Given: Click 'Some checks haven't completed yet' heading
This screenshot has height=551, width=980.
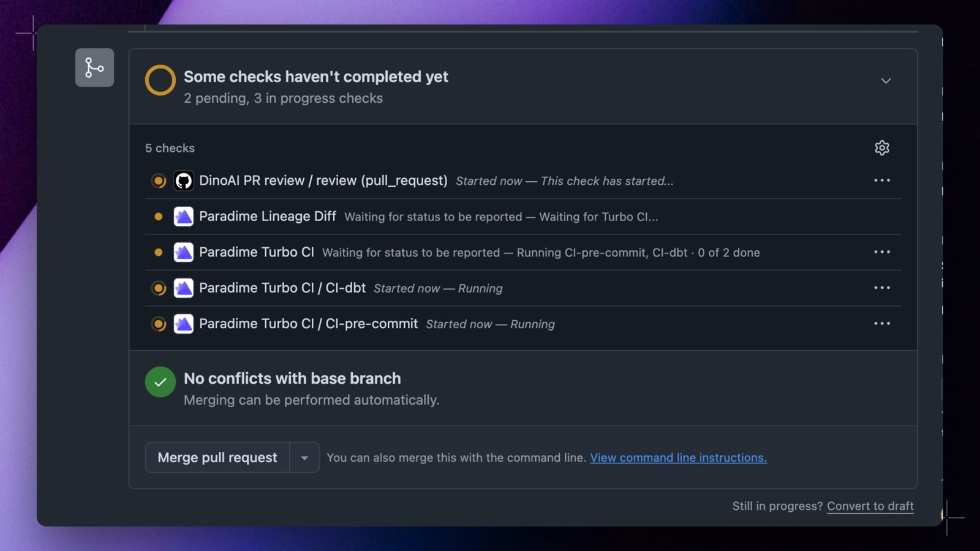Looking at the screenshot, I should [x=316, y=77].
